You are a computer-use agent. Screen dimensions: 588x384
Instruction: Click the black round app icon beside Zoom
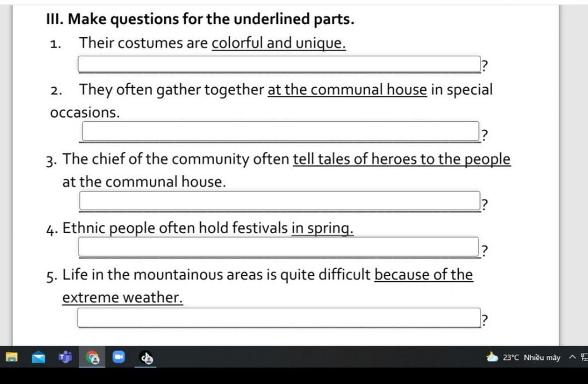pyautogui.click(x=146, y=358)
